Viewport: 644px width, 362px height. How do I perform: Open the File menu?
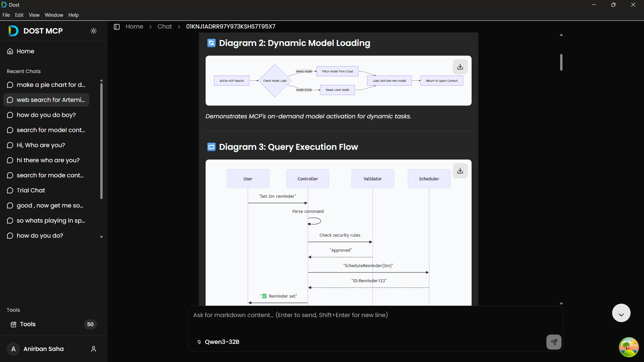point(6,15)
